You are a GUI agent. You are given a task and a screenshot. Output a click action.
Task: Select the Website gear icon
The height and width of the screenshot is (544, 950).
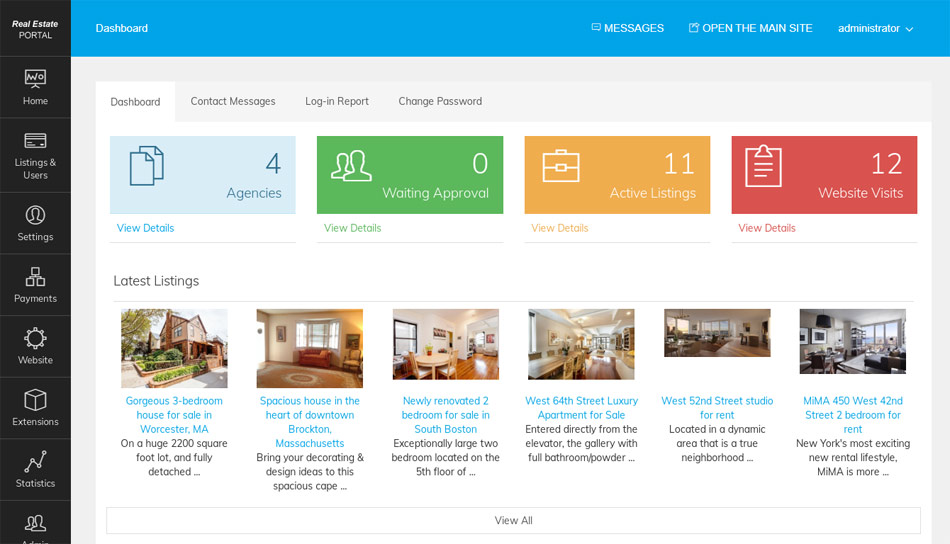point(35,339)
